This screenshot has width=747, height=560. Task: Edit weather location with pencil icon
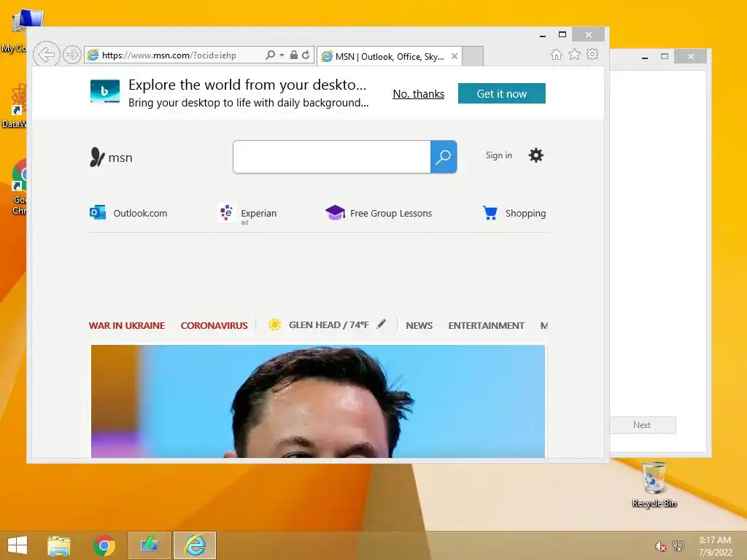(x=381, y=324)
